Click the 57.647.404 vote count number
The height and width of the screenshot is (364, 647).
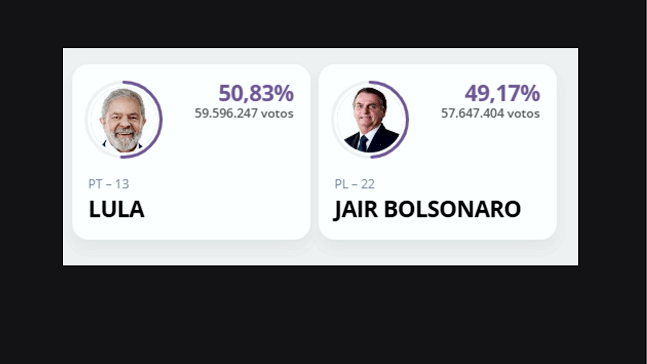tap(472, 113)
